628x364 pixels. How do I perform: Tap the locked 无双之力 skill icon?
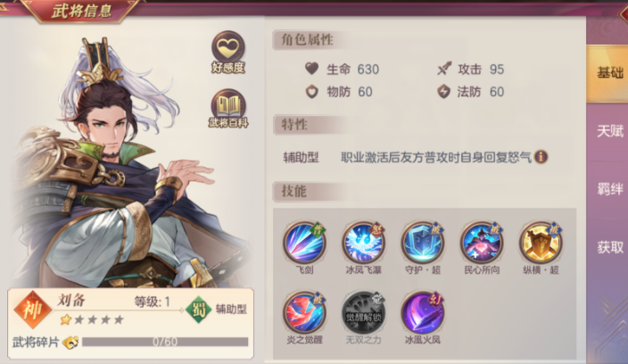coord(363,313)
